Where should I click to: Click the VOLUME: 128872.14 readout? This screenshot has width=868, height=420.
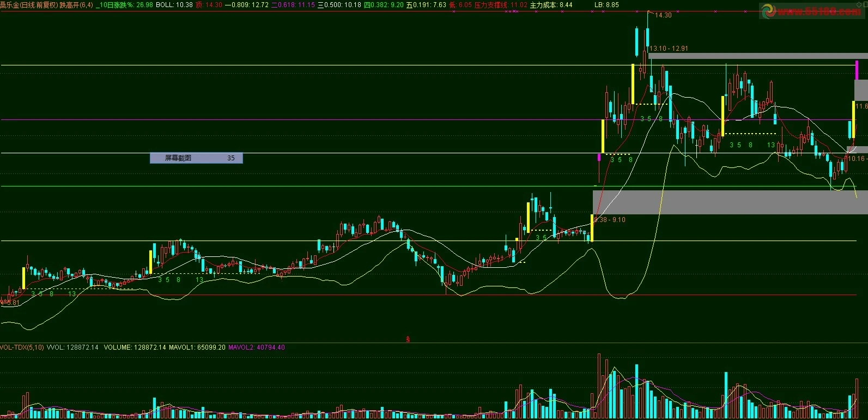(135, 347)
